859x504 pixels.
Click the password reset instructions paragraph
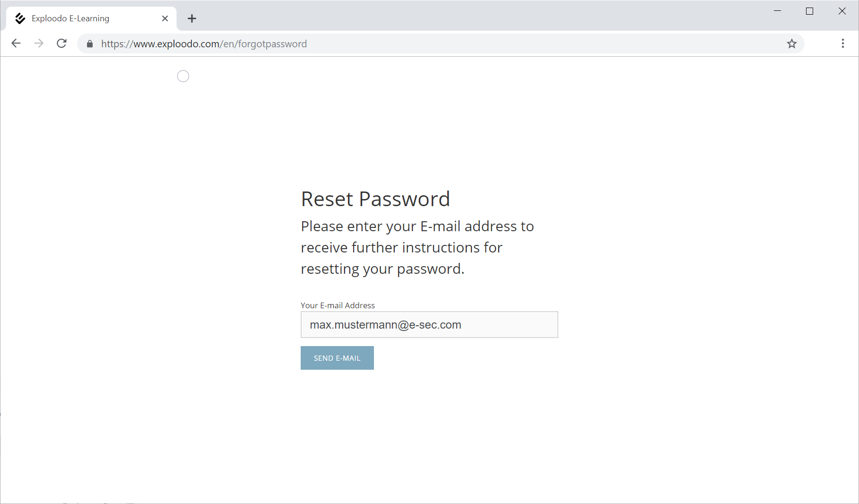tap(417, 247)
